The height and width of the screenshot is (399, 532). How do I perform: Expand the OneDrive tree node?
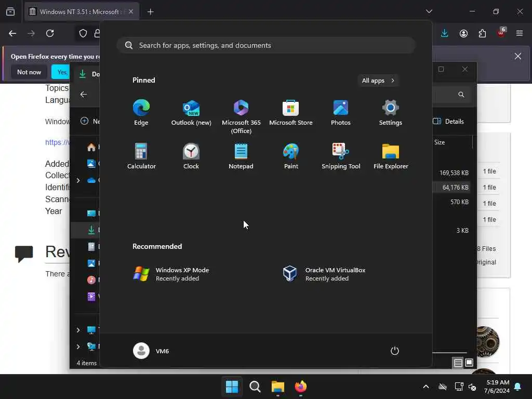tap(78, 180)
